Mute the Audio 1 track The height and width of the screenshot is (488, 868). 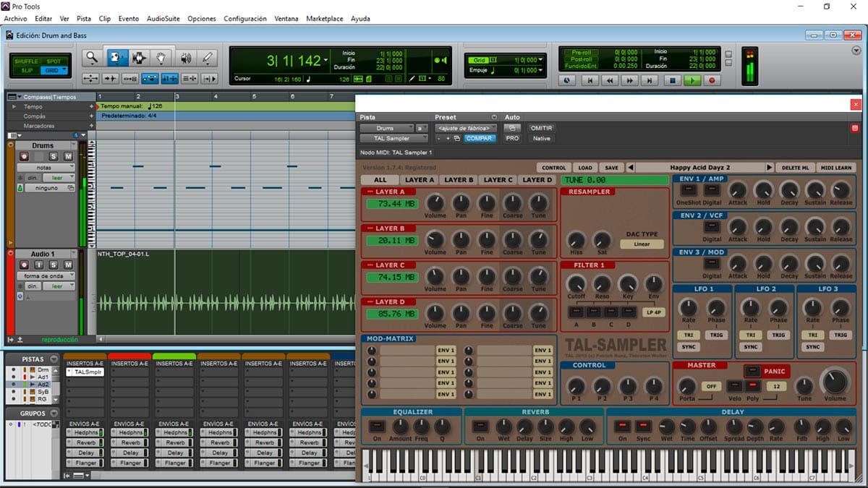pos(68,265)
